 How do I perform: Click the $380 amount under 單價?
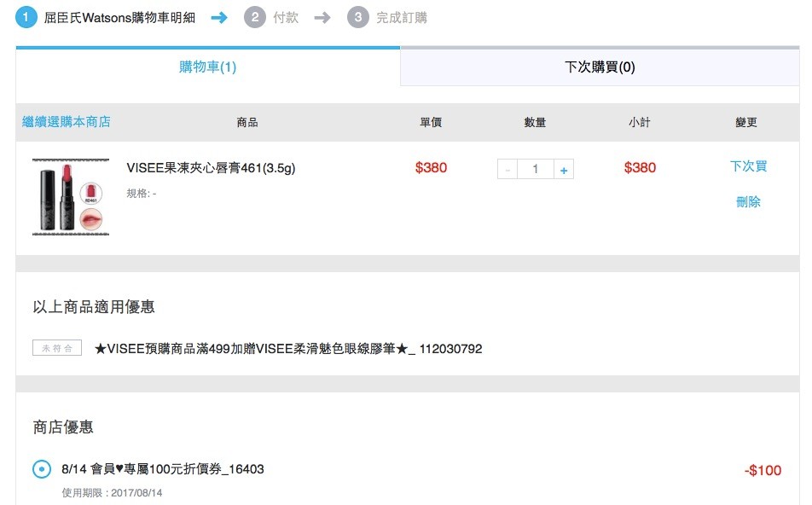tap(431, 168)
